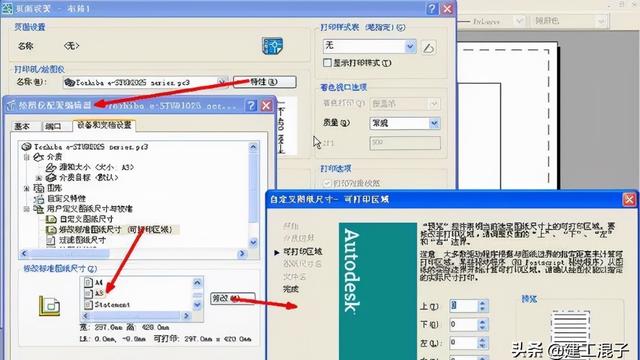Select A4 in the paper size list
640x360 pixels.
tap(94, 282)
